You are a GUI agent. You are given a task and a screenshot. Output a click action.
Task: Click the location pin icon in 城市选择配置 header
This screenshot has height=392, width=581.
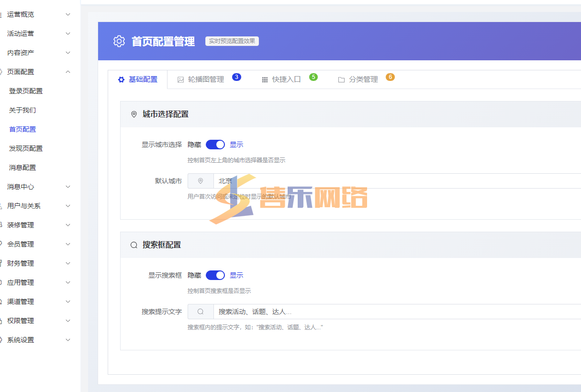134,114
